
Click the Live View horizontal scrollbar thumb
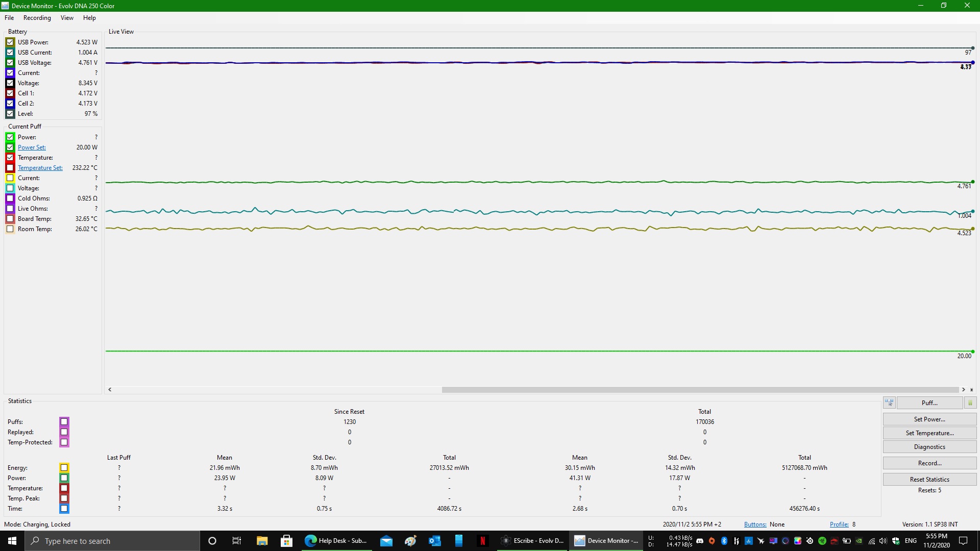(x=699, y=390)
